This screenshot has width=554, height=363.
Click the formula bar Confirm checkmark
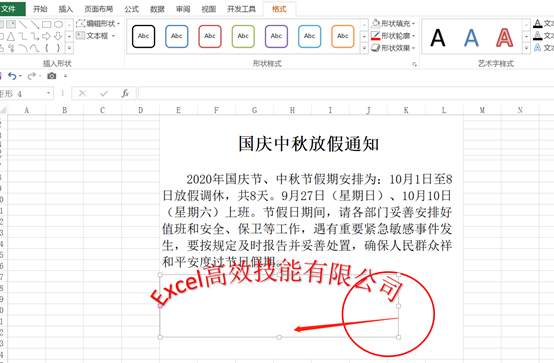104,93
